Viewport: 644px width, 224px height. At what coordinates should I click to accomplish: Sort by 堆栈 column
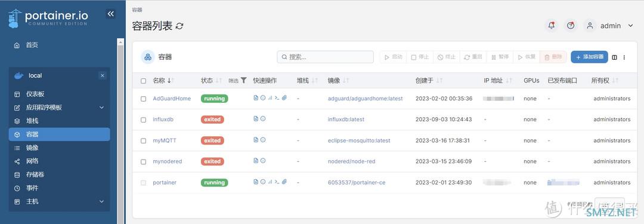point(307,80)
